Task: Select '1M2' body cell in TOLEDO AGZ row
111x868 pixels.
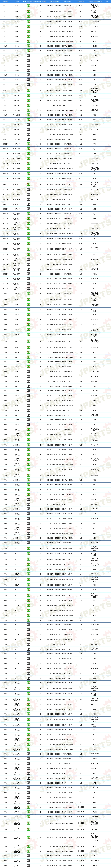Action: [81, 115]
